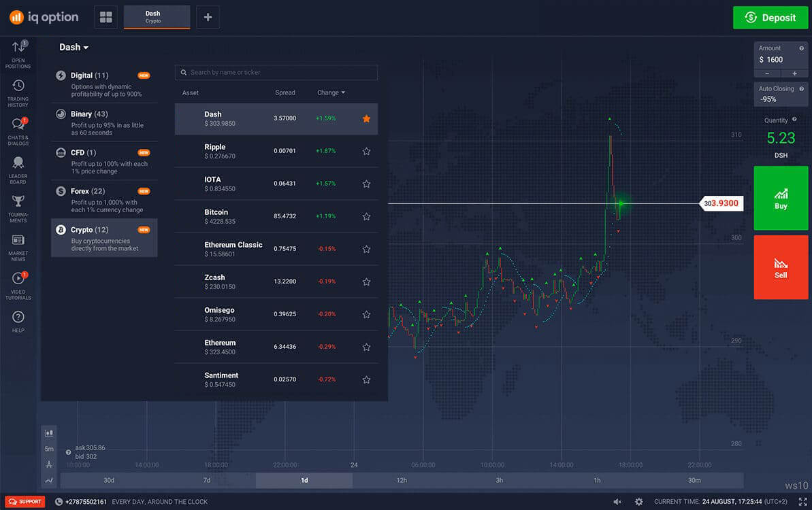Click the phone icon in status bar
The height and width of the screenshot is (510, 812).
click(x=59, y=502)
